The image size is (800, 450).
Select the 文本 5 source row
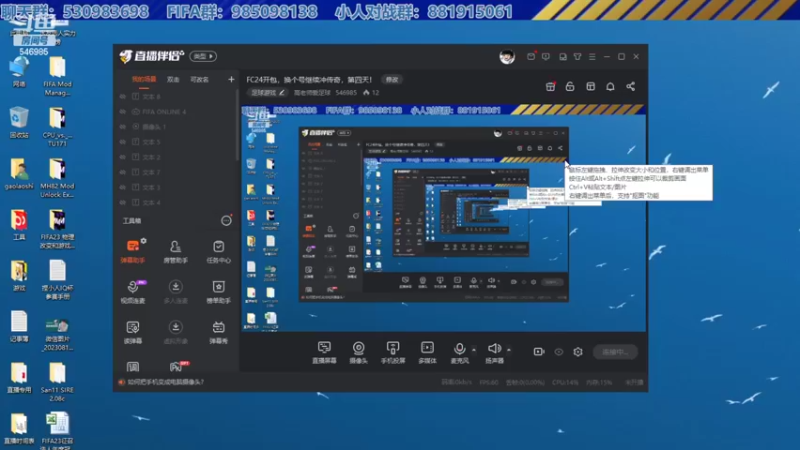(x=177, y=142)
